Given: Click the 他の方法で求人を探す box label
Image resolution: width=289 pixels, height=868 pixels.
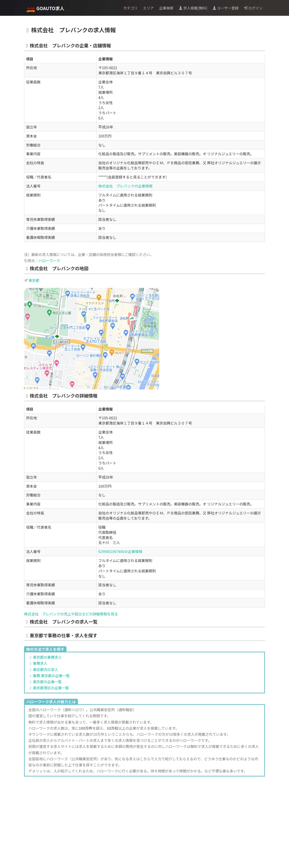Looking at the screenshot, I should [x=45, y=649].
